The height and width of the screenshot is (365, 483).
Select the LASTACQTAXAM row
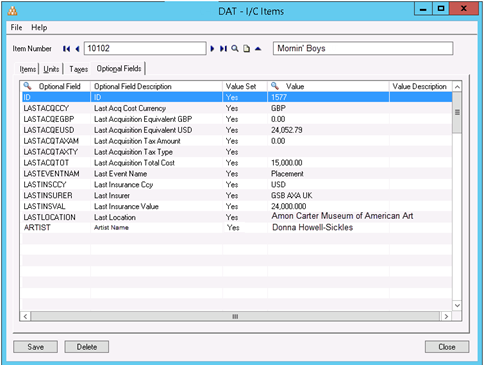coord(237,141)
